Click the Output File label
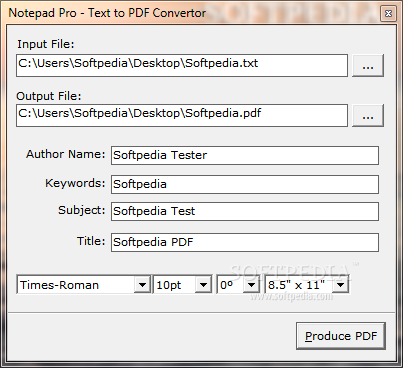Image resolution: width=403 pixels, height=368 pixels. click(49, 96)
